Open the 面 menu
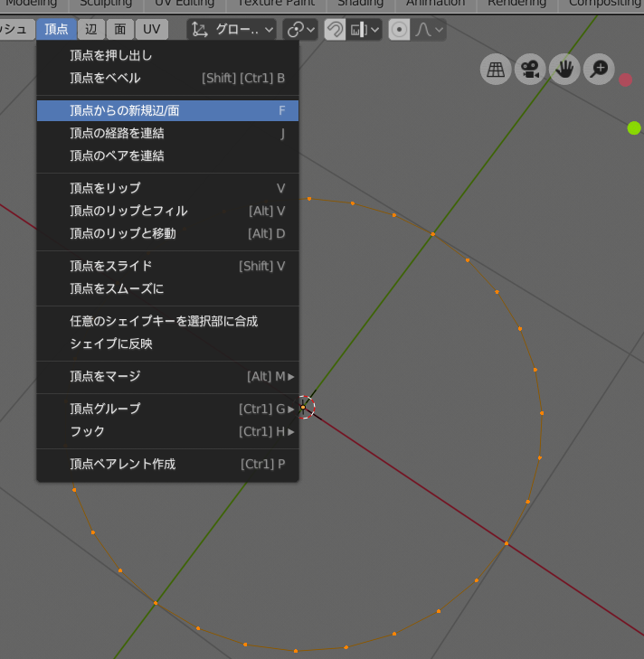Image resolution: width=644 pixels, height=659 pixels. pos(120,29)
